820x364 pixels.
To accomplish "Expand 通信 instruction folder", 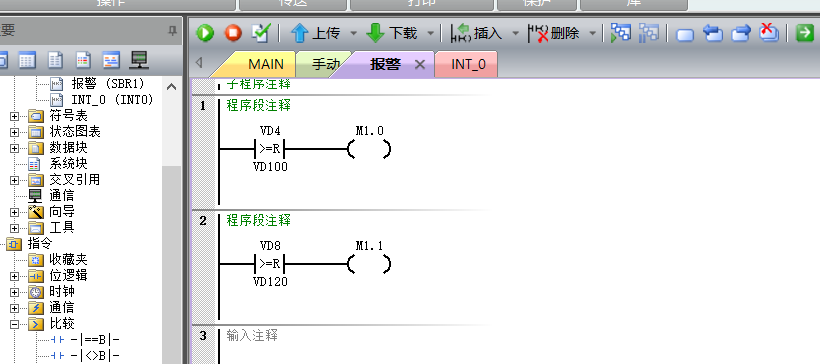I will click(x=14, y=308).
